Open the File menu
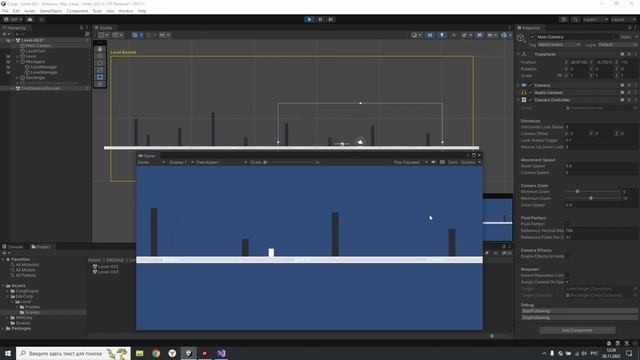This screenshot has width=640, height=360. click(5, 11)
